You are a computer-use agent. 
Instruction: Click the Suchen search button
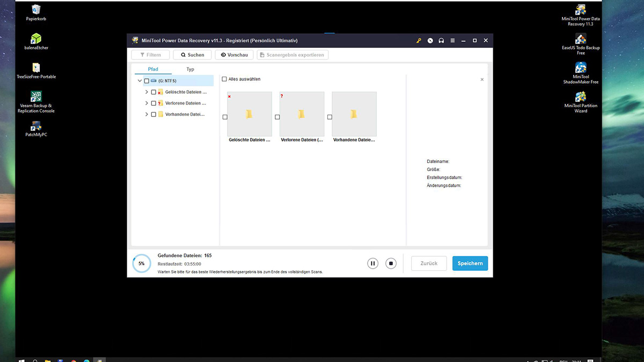coord(192,55)
